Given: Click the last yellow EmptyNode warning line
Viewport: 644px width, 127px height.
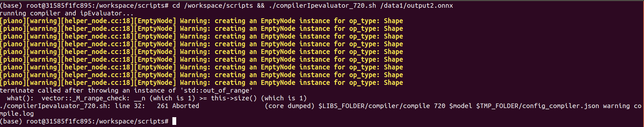Looking at the screenshot, I should [x=201, y=83].
